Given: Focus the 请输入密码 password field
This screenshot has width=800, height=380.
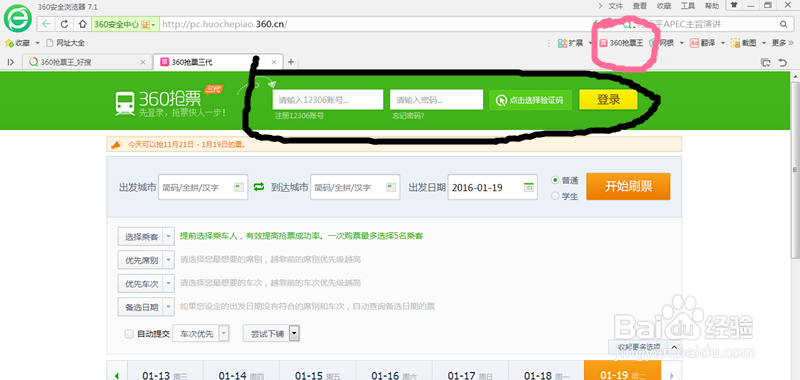Looking at the screenshot, I should click(436, 99).
